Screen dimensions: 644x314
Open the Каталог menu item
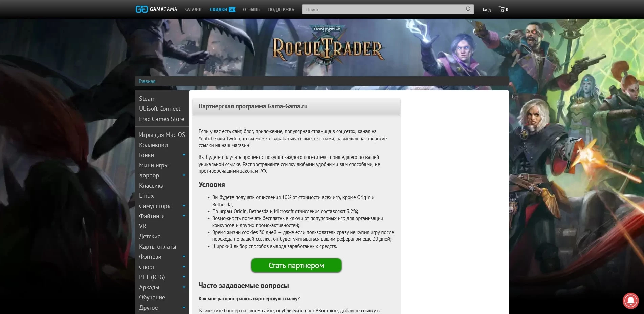click(193, 9)
